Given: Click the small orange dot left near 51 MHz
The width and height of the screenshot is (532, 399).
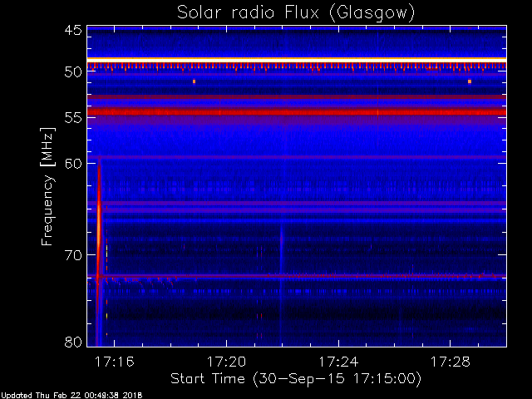Looking at the screenshot, I should [194, 81].
